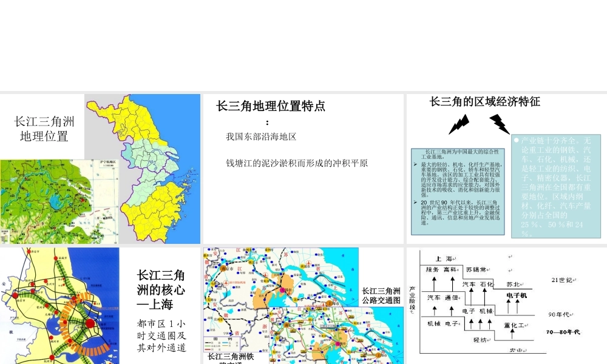607x364 pixels.
Task: Click the 产业阶段 vertical axis label
Action: (x=412, y=300)
